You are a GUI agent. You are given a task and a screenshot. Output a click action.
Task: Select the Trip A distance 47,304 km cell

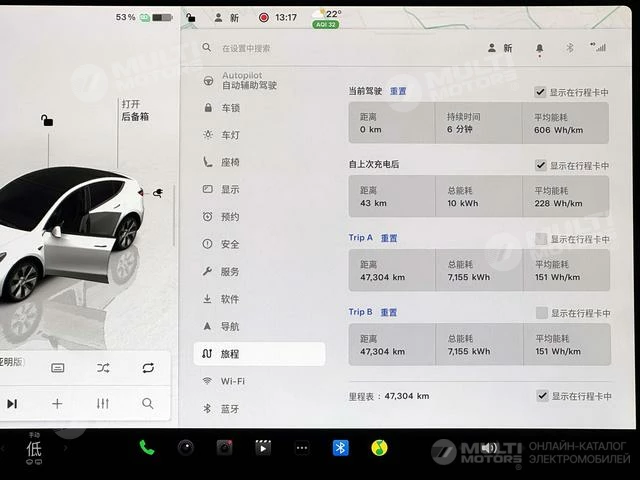392,270
